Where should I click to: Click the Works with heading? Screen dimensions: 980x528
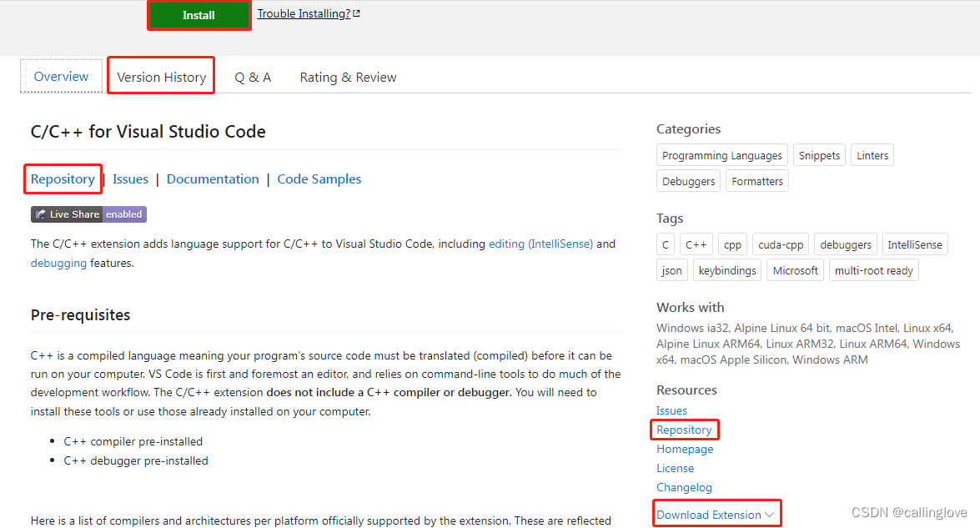coord(690,308)
